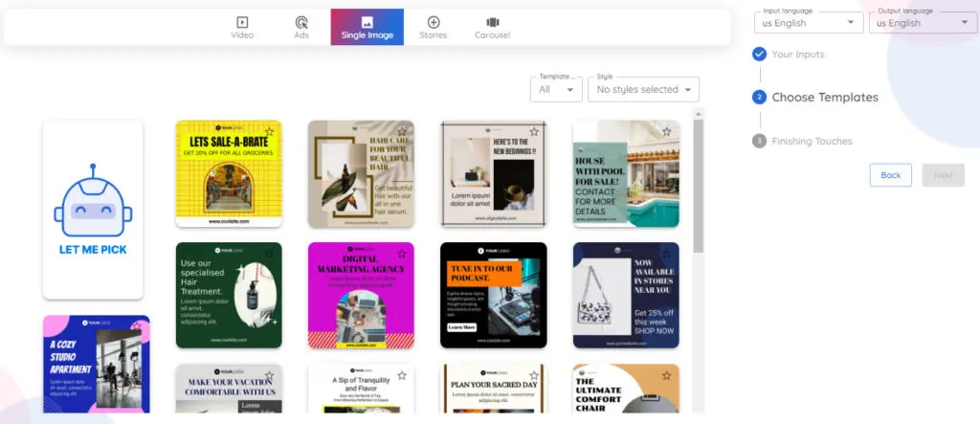Select the House With Pool For Sale template

(x=626, y=174)
